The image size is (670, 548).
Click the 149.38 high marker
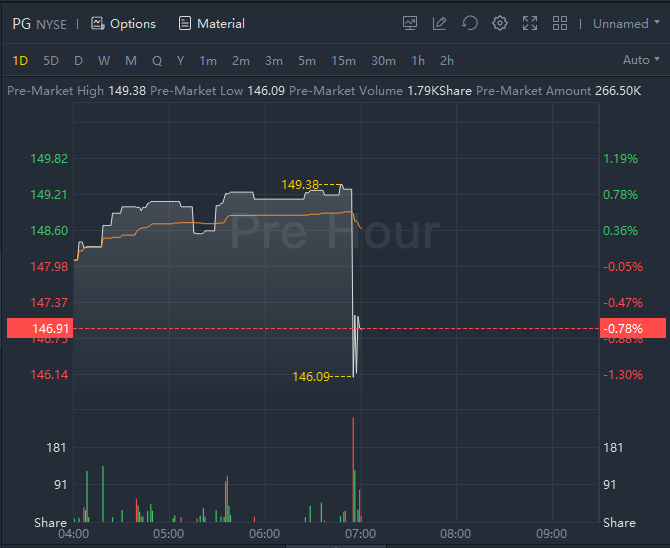click(300, 185)
